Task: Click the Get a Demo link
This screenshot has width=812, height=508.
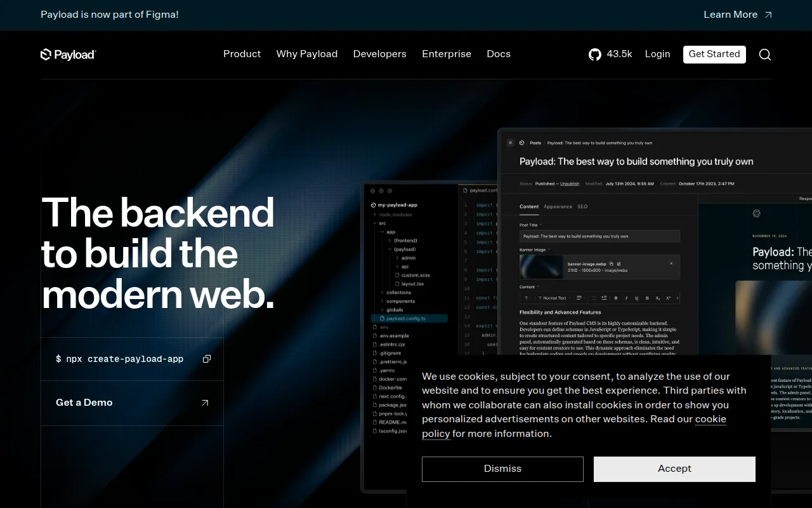Action: pos(132,403)
